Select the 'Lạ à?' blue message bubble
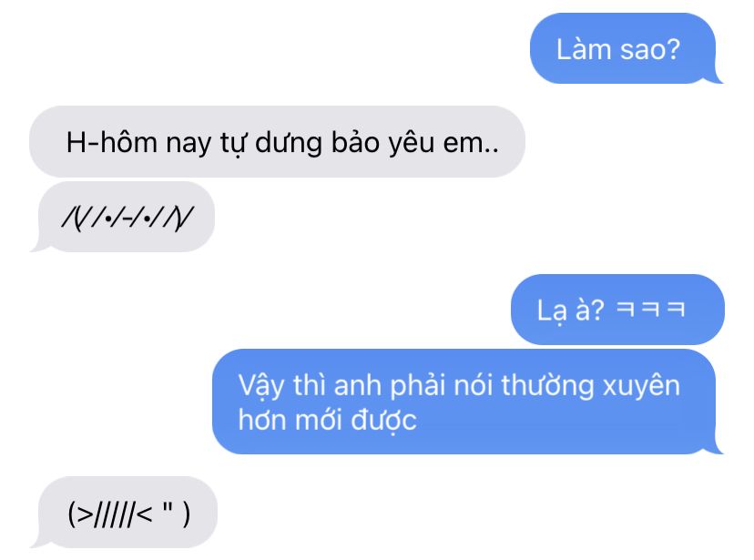 [x=617, y=310]
